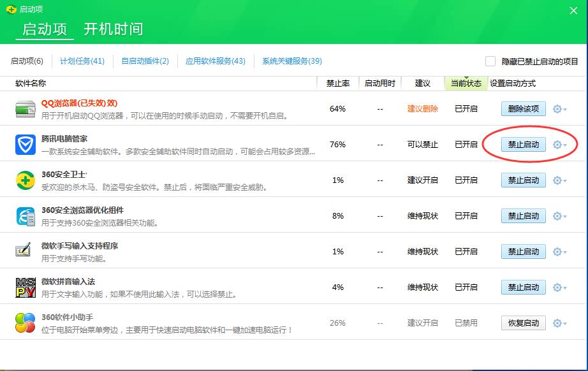Viewport: 588px width, 371px height.
Task: Click the 腾讯电脑管家 item name
Action: click(64, 139)
